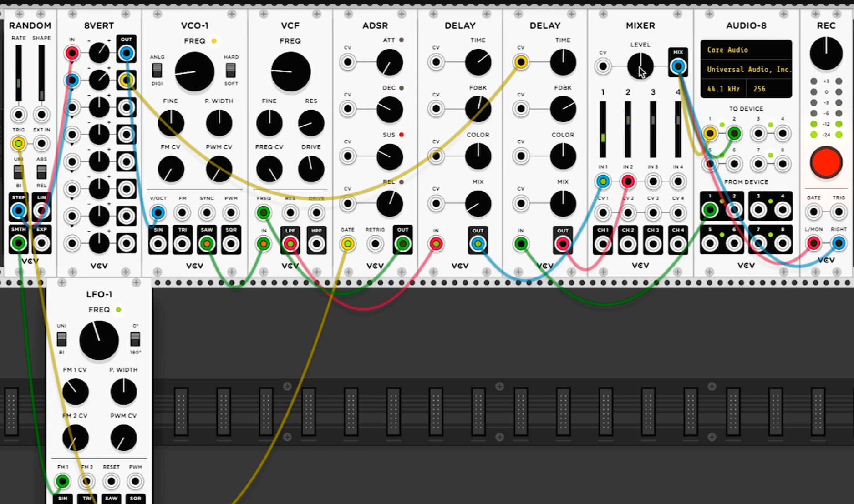The image size is (854, 504).
Task: Open the Universal Audio device selector
Action: click(x=746, y=70)
